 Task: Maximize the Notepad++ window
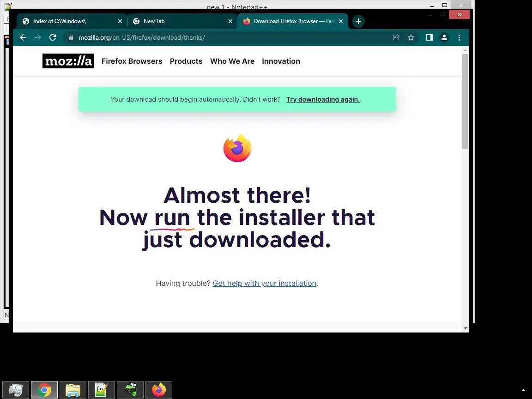444,5
